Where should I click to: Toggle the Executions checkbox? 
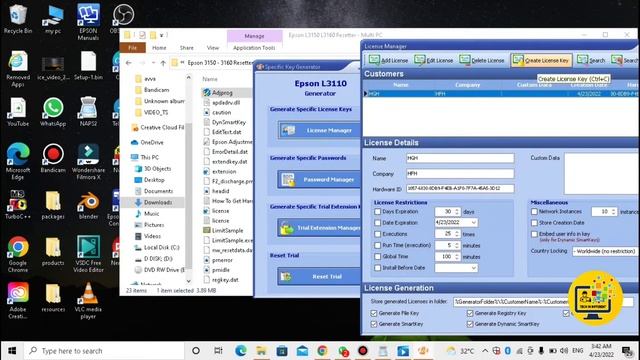tap(378, 234)
